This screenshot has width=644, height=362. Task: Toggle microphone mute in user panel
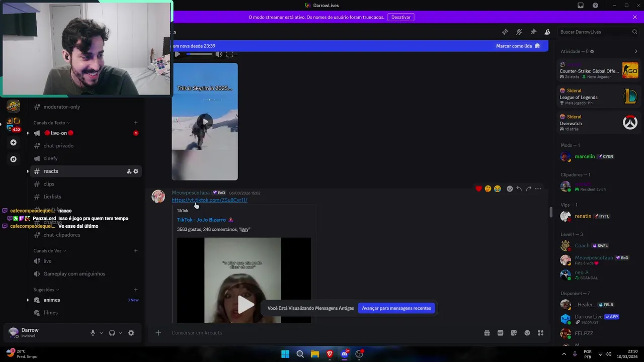[93, 333]
